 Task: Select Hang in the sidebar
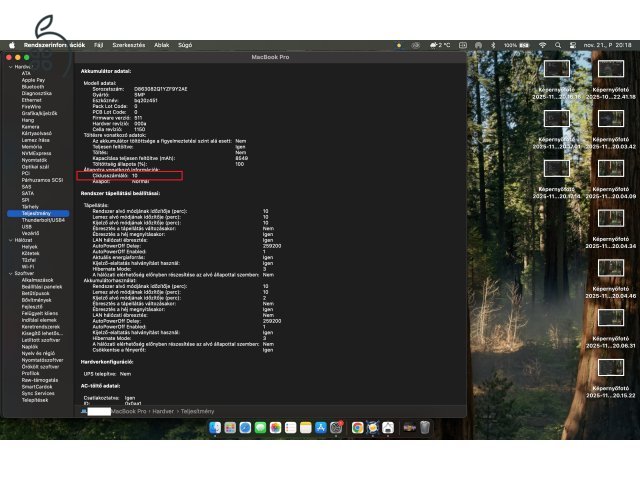point(28,120)
